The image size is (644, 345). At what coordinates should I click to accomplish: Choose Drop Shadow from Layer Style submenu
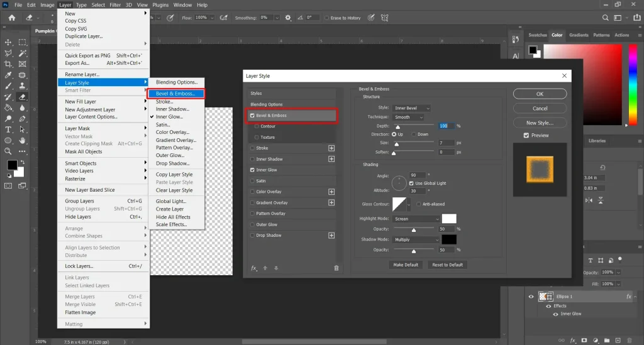click(172, 163)
